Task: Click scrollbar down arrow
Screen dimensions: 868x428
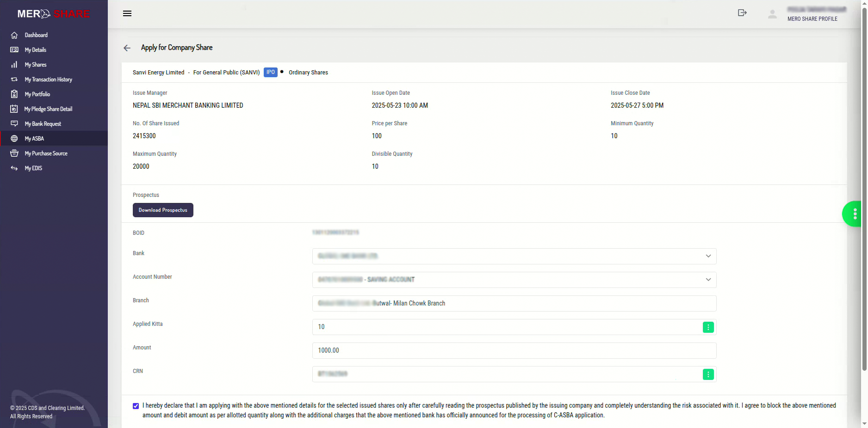Action: click(x=864, y=423)
